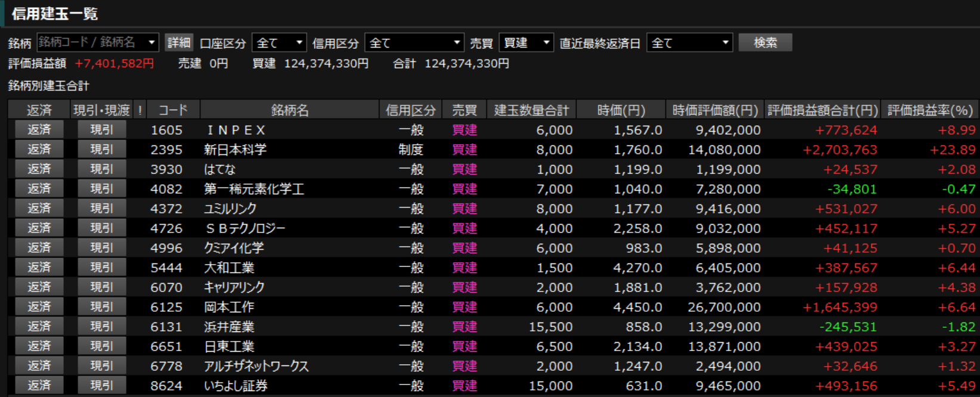This screenshot has width=980, height=397.
Task: Click 現引 for いちよし証券 row
Action: (x=101, y=386)
